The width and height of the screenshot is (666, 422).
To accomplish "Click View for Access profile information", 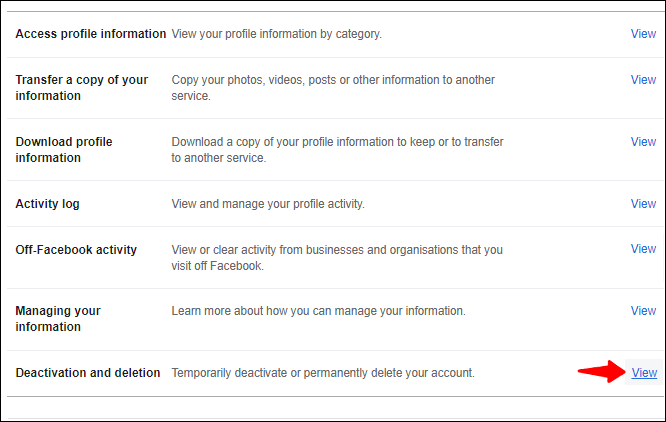I will coord(643,34).
